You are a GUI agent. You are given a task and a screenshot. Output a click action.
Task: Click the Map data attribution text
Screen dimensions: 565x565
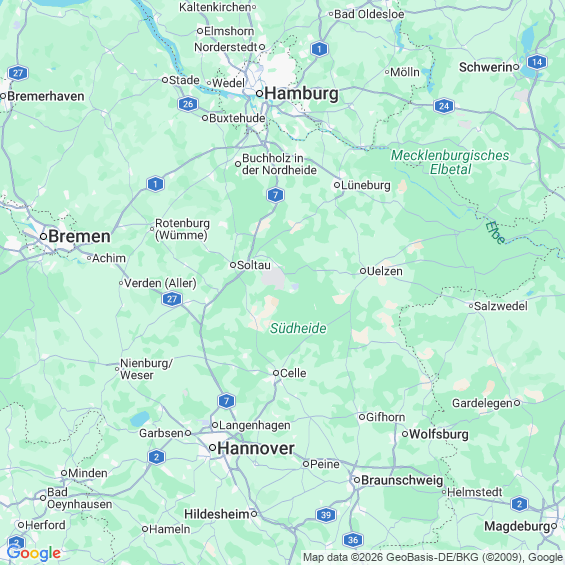pyautogui.click(x=432, y=557)
